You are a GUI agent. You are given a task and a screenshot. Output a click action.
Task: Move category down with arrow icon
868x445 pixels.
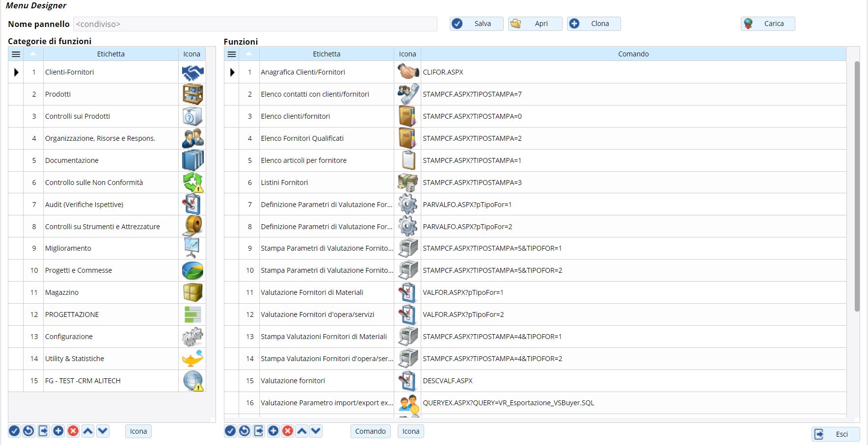[103, 431]
